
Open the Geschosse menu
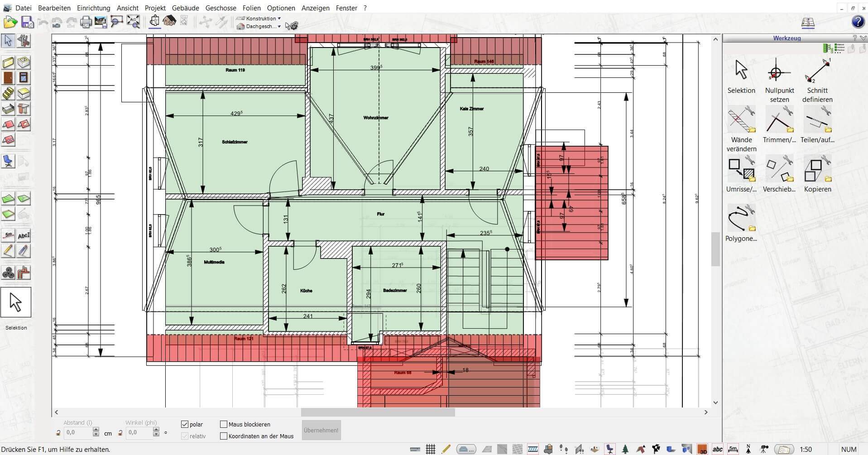[x=221, y=8]
